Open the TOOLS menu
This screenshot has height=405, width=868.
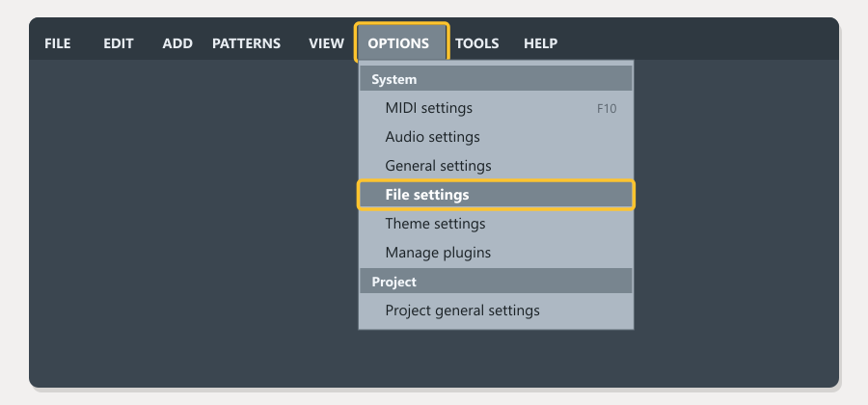click(477, 43)
